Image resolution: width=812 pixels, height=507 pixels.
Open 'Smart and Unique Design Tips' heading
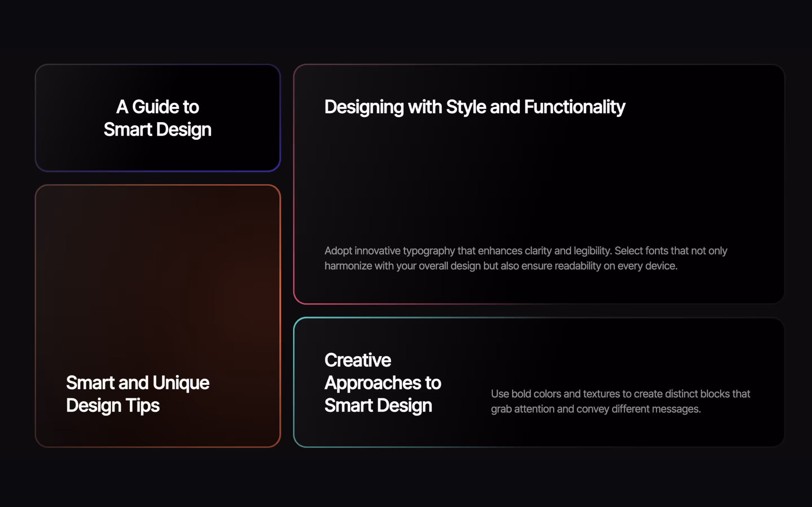138,394
